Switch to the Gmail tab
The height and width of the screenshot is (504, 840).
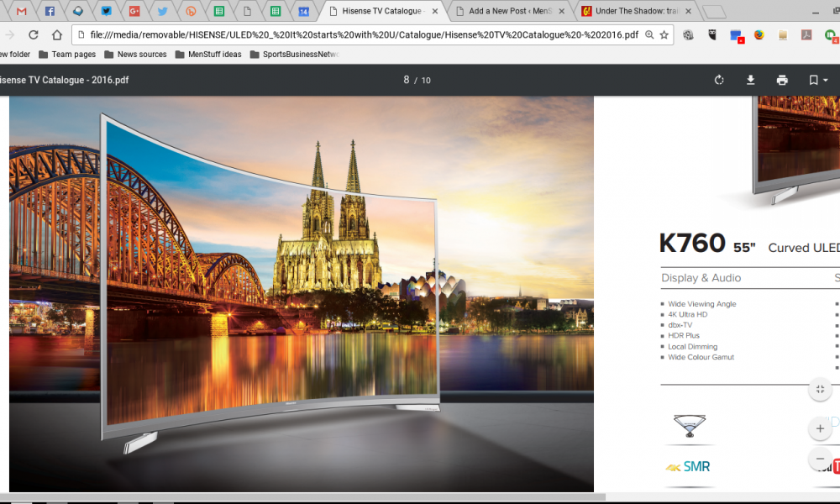click(x=22, y=12)
